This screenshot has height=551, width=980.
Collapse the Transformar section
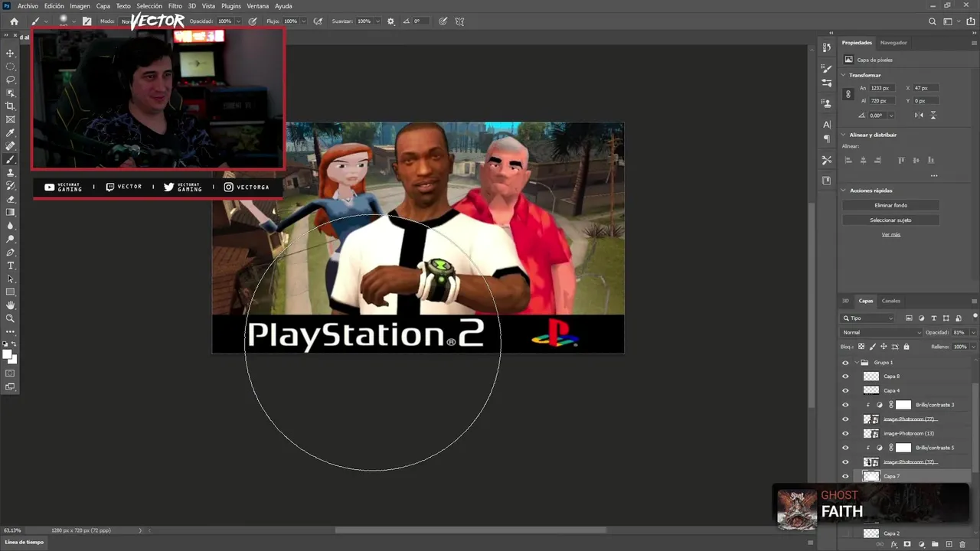click(844, 75)
